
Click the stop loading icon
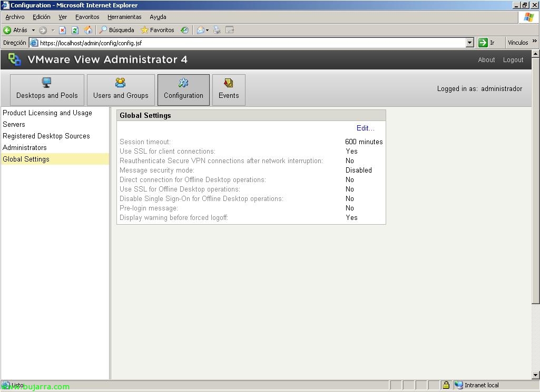pyautogui.click(x=62, y=31)
